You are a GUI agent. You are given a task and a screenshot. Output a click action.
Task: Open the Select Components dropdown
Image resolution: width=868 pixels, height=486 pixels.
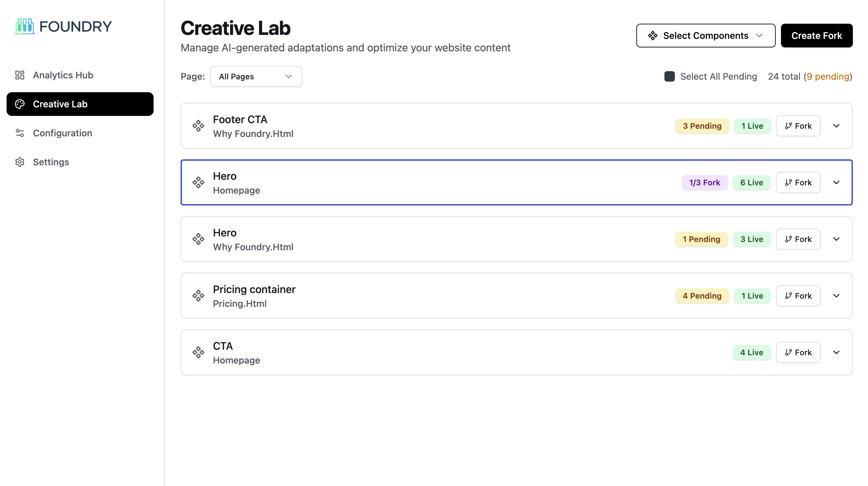click(x=706, y=36)
